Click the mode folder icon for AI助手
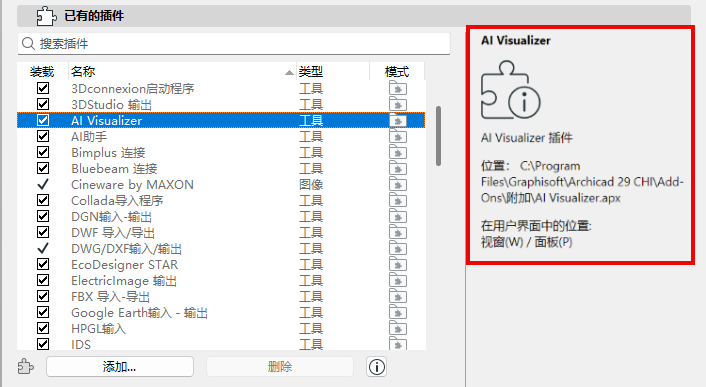Image resolution: width=706 pixels, height=387 pixels. point(398,136)
